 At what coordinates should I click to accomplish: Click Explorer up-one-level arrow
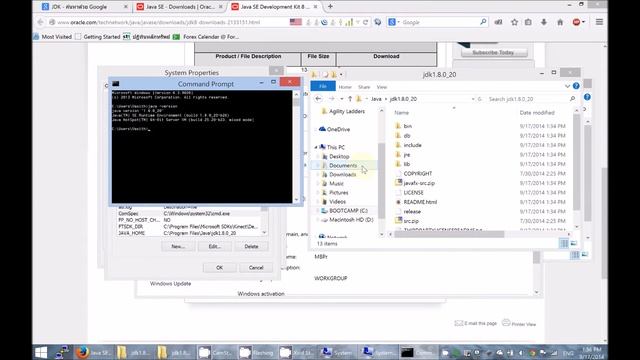coord(350,99)
